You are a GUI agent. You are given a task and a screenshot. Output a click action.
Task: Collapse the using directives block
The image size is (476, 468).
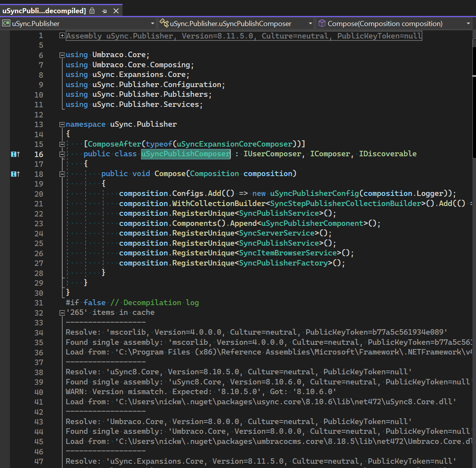(x=61, y=54)
